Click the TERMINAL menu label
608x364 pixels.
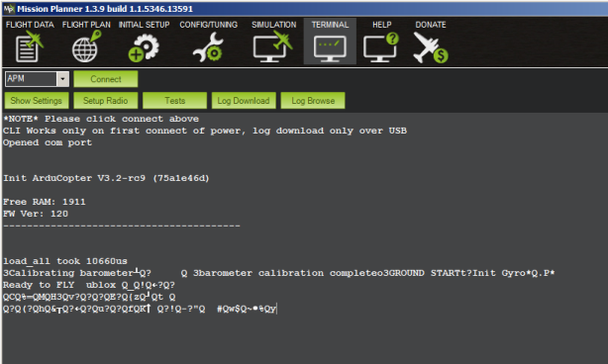coord(330,25)
